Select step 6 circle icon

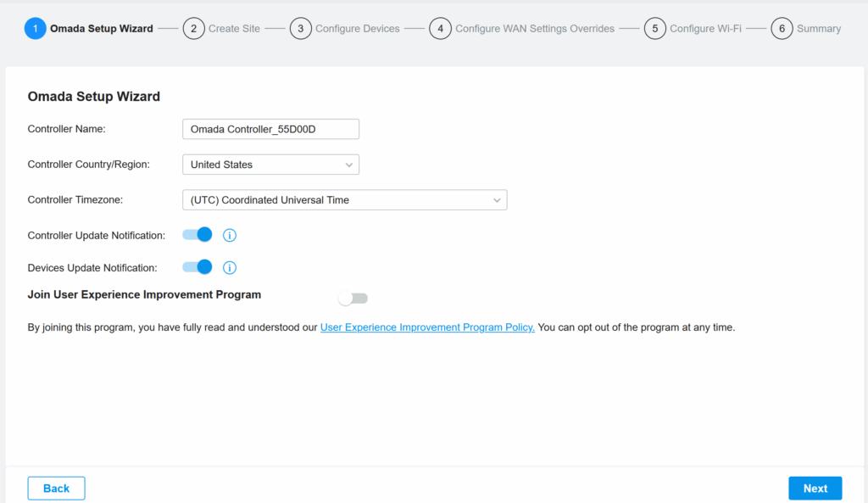click(x=782, y=28)
